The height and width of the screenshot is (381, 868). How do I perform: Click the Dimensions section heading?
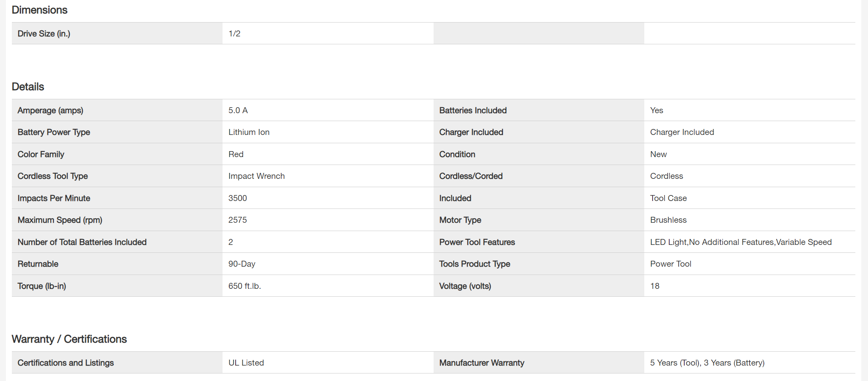[x=40, y=10]
